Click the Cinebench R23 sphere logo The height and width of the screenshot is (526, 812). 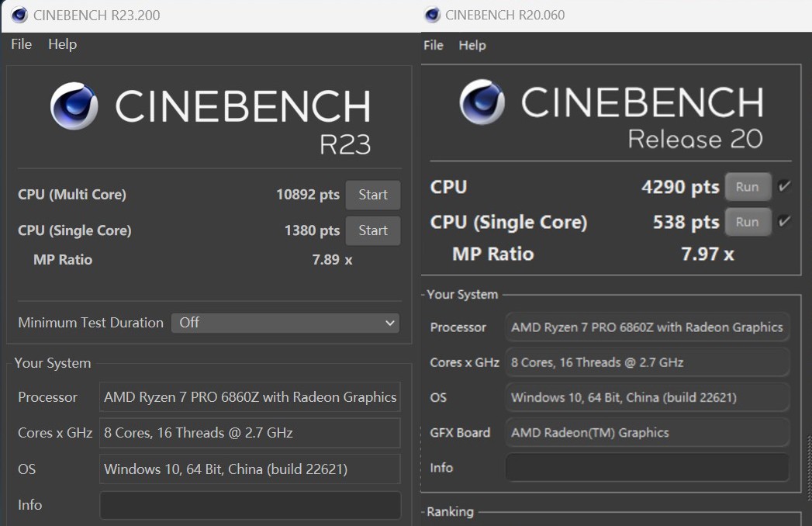74,106
